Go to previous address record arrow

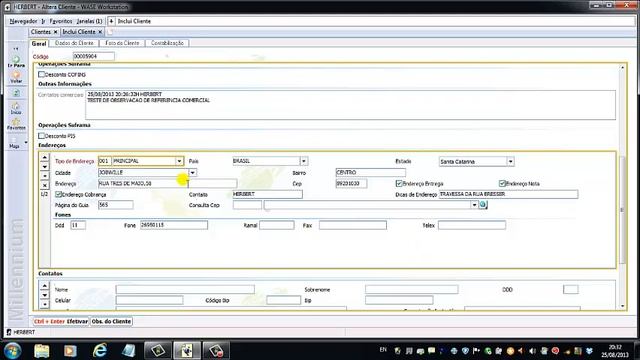click(44, 157)
